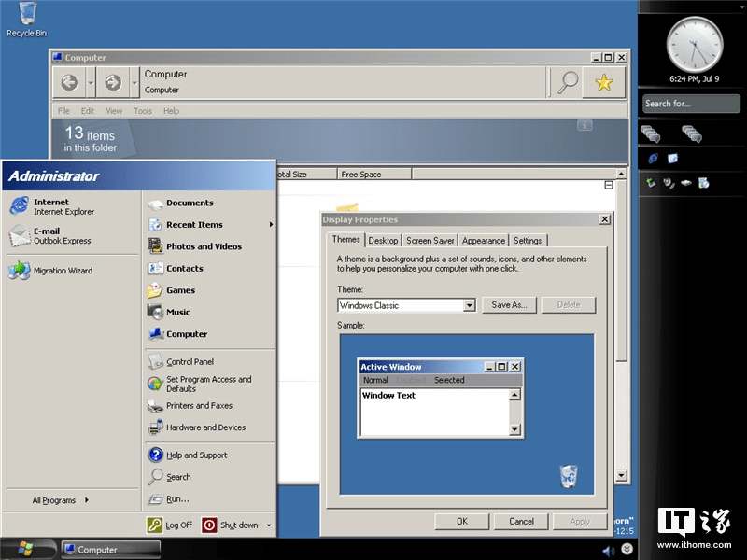
Task: Click Save As in Display Properties
Action: tap(509, 305)
